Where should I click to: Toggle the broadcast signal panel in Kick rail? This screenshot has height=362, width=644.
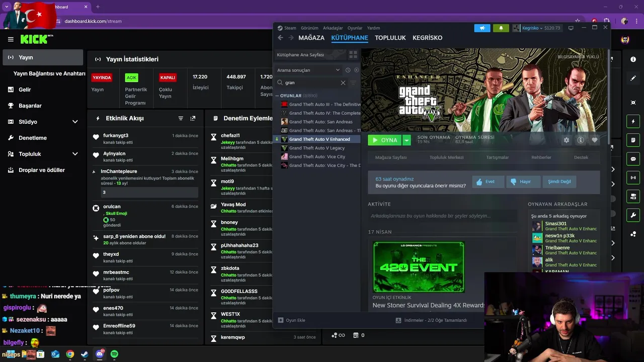tap(633, 177)
